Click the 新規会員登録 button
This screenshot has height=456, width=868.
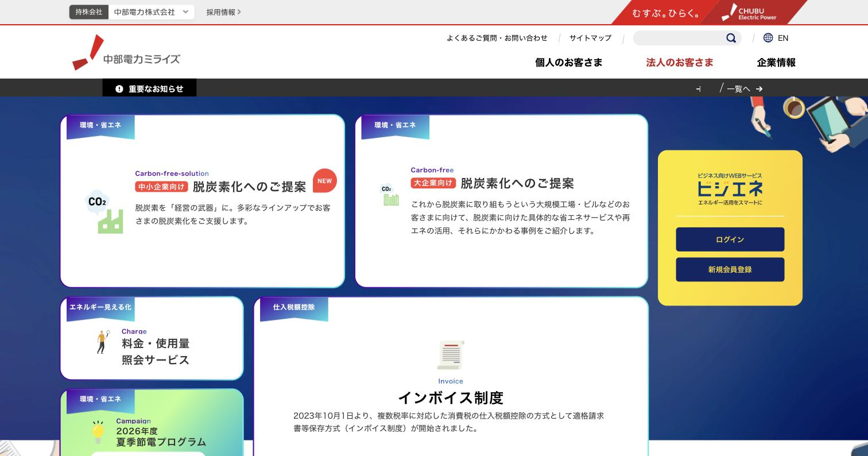pyautogui.click(x=730, y=269)
